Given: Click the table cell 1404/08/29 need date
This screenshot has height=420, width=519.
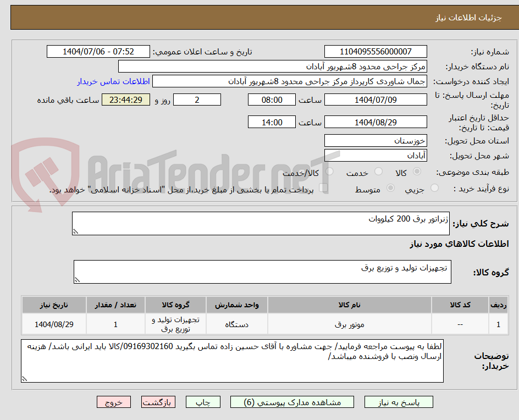Looking at the screenshot, I should [54, 324].
